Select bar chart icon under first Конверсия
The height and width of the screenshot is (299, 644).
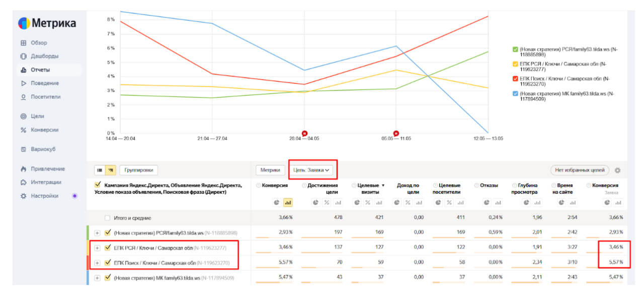pos(288,203)
